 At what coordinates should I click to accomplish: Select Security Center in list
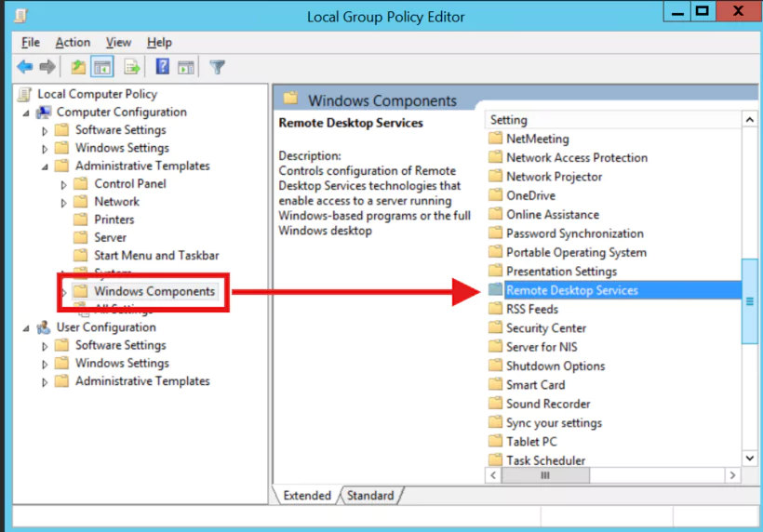pyautogui.click(x=546, y=328)
